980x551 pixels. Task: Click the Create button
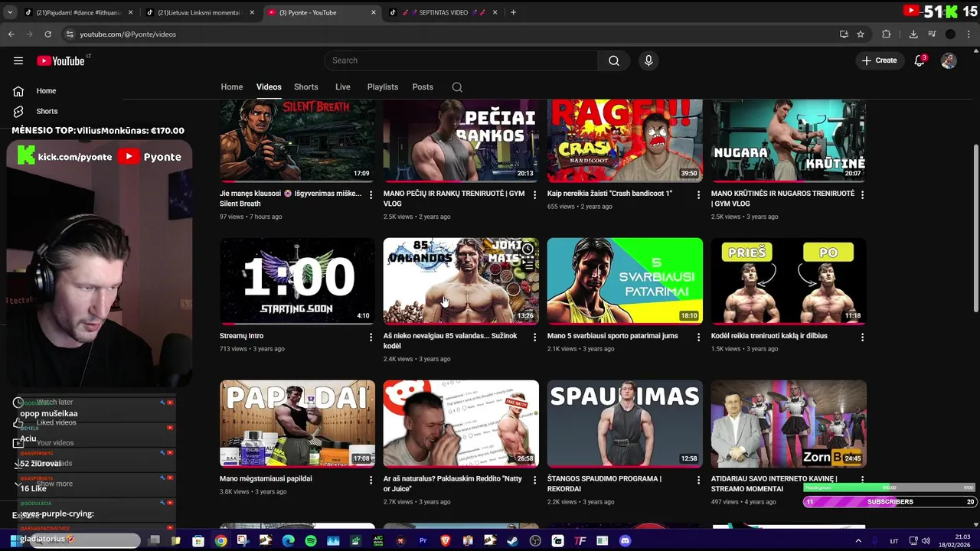pyautogui.click(x=879, y=60)
